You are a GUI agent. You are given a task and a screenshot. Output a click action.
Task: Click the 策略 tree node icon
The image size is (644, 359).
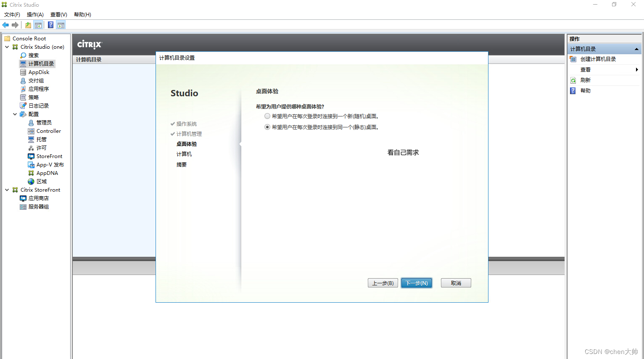pyautogui.click(x=23, y=97)
